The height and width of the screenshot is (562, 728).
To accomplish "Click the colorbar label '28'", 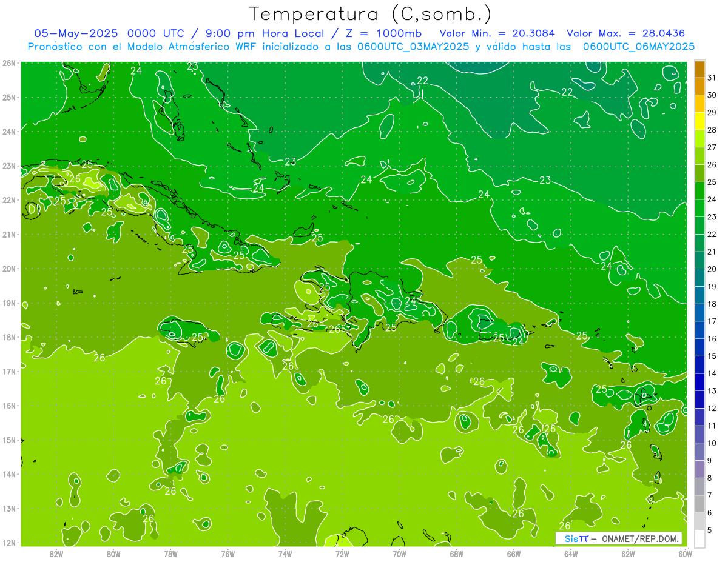I will click(712, 130).
